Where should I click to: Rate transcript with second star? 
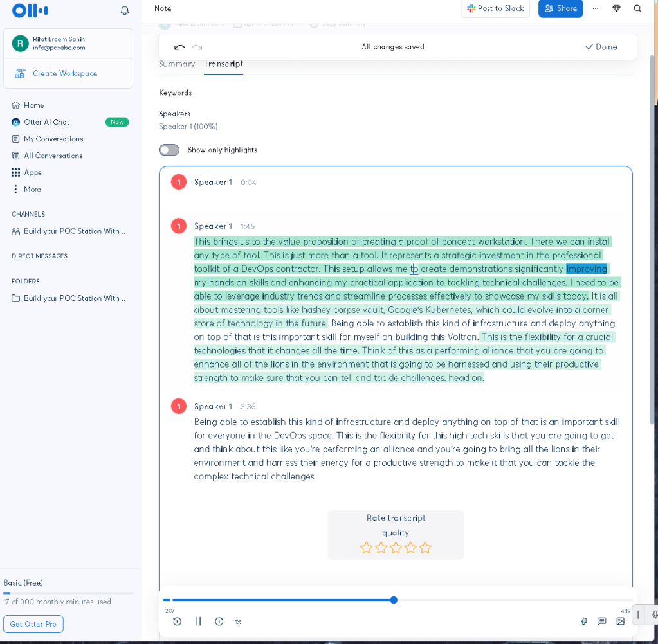[381, 548]
